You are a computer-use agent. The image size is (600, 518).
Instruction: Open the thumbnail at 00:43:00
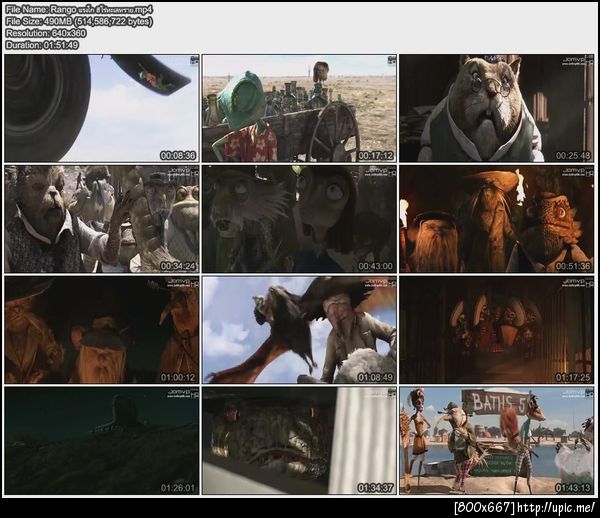[299, 219]
